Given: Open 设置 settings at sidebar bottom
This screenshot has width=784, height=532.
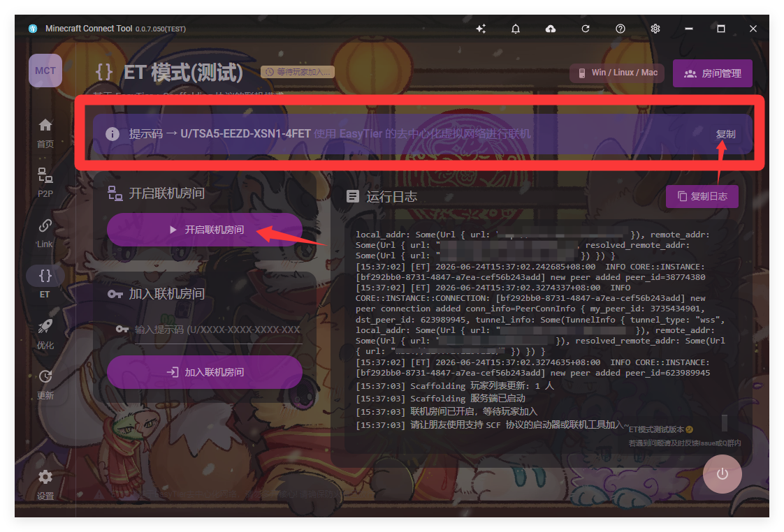Looking at the screenshot, I should [x=45, y=485].
